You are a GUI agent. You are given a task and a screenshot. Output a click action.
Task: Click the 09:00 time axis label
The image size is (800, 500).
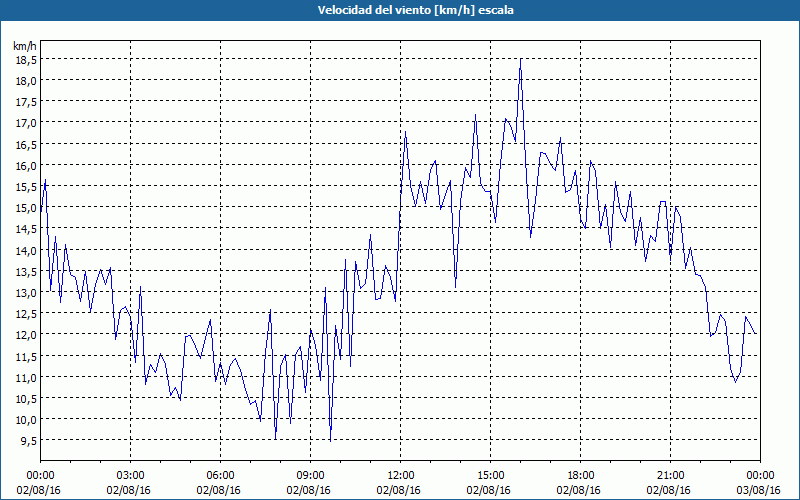[x=310, y=476]
